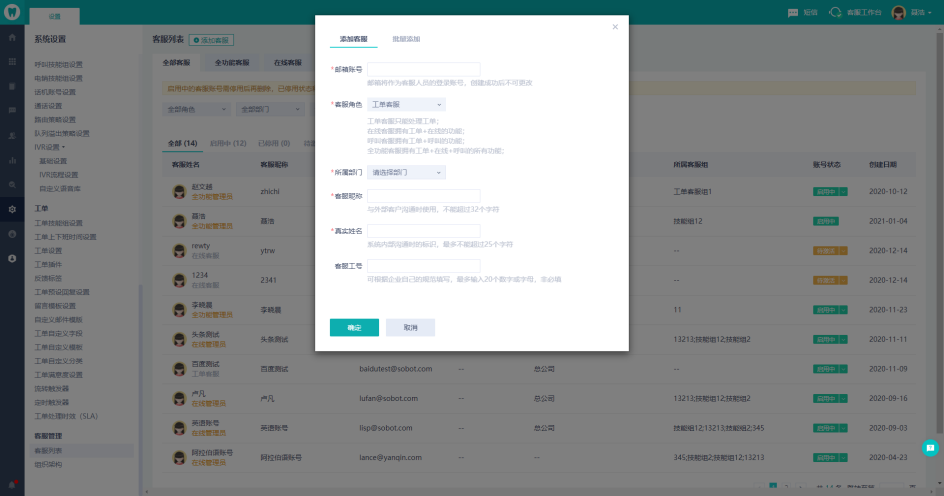Image resolution: width=944 pixels, height=496 pixels.
Task: Click avatar of agent 李晓晨
Action: 179,310
